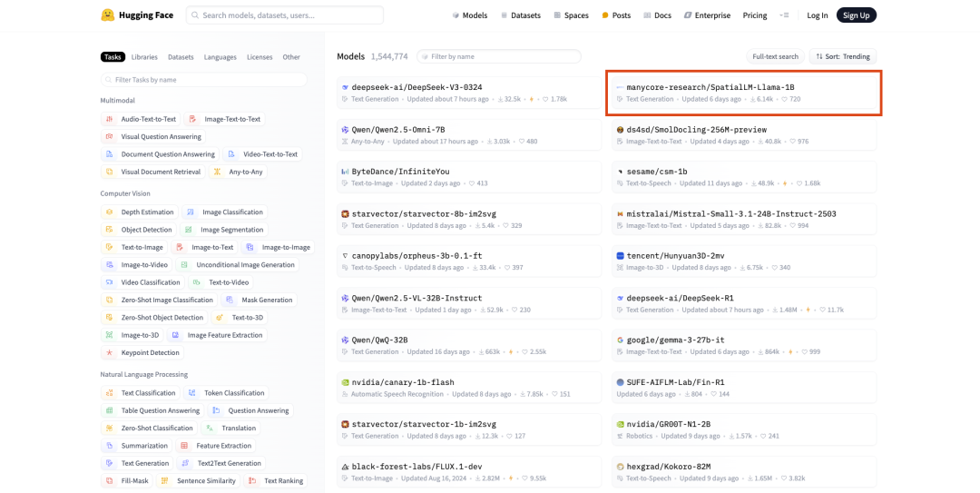This screenshot has width=980, height=493.
Task: Open the Sort: Trending dropdown
Action: pyautogui.click(x=842, y=56)
